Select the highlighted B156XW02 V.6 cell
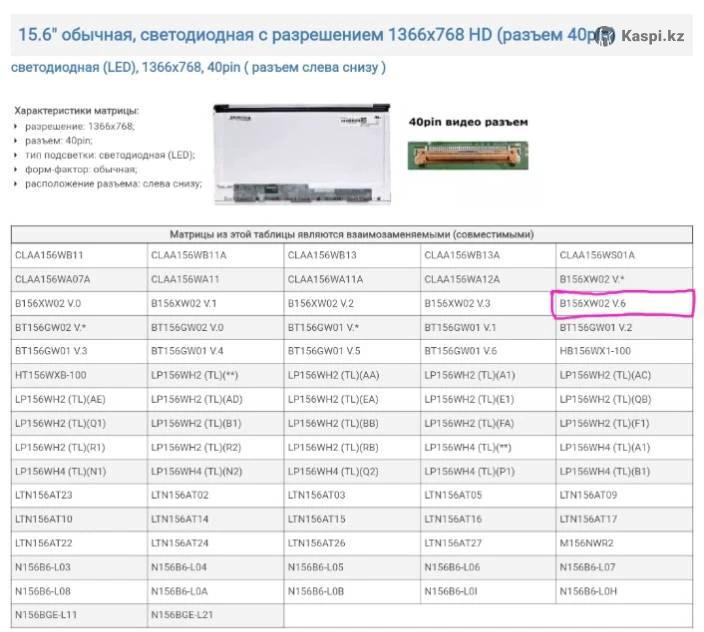This screenshot has width=704, height=632. click(x=622, y=303)
